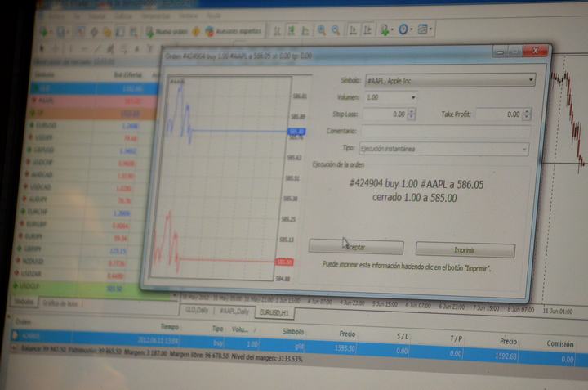Open the Volumen dropdown
The image size is (588, 390).
coord(413,97)
